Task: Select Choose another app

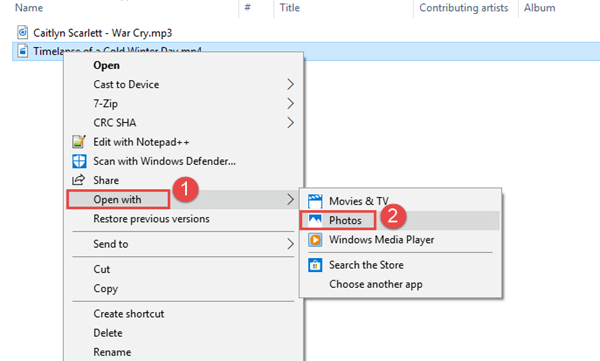Action: pos(401,284)
